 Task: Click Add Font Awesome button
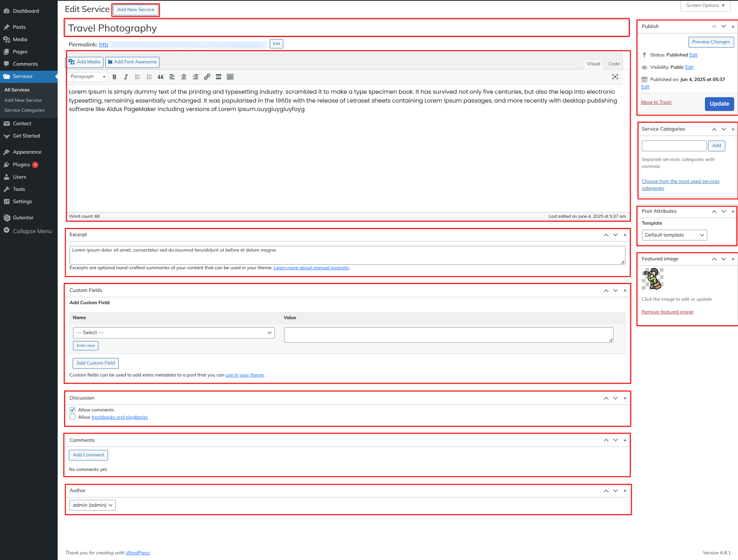[132, 62]
